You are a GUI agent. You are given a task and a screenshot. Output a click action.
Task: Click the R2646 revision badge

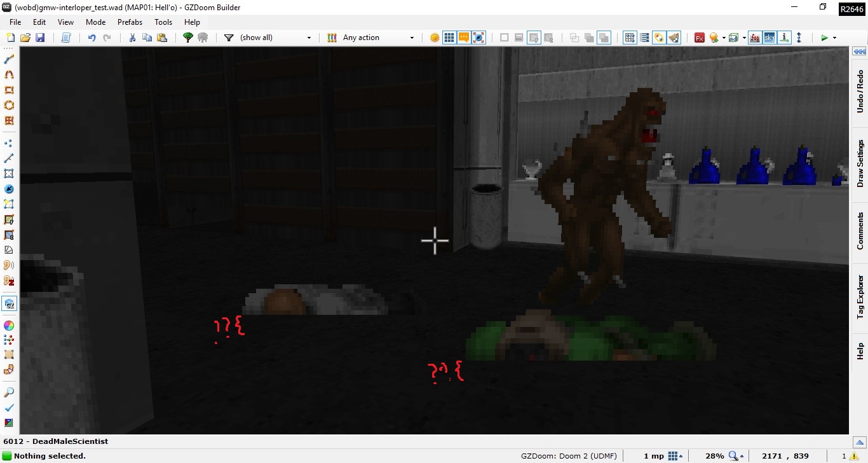click(x=851, y=10)
